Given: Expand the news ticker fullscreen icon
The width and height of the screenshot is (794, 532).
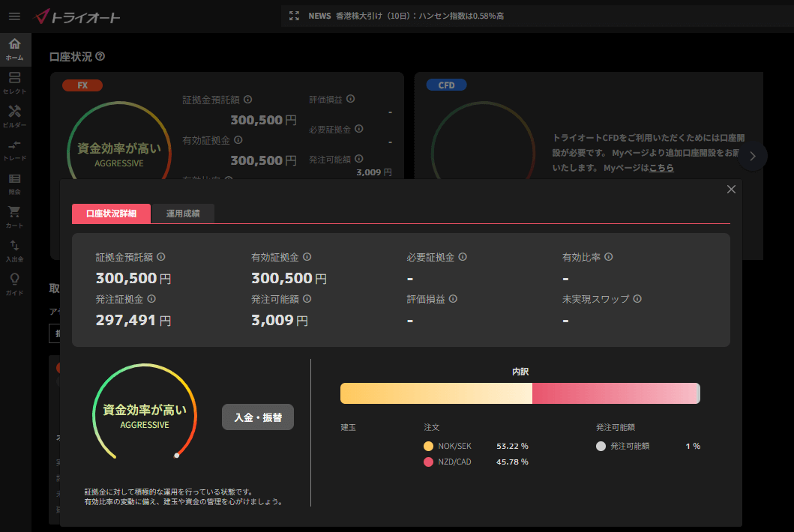Looking at the screenshot, I should coord(294,16).
